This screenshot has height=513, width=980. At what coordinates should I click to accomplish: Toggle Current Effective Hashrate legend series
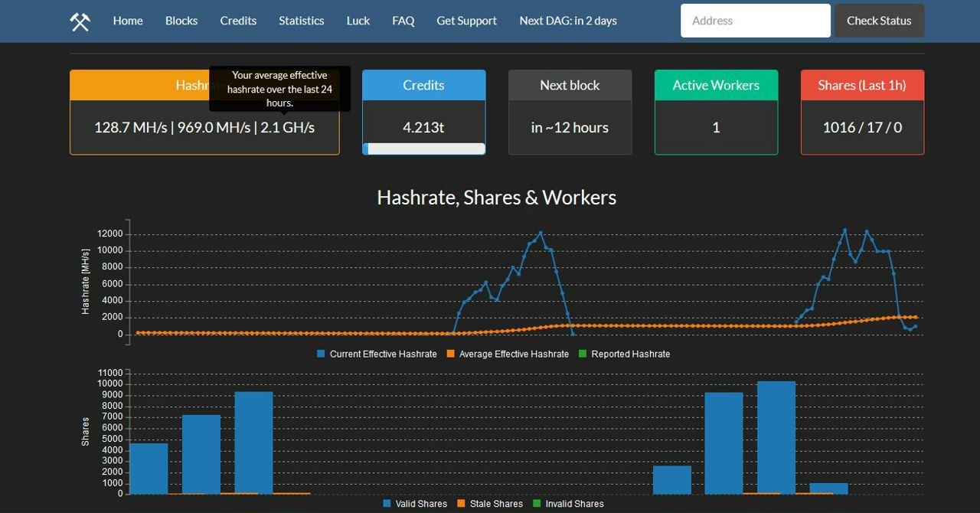click(x=377, y=354)
